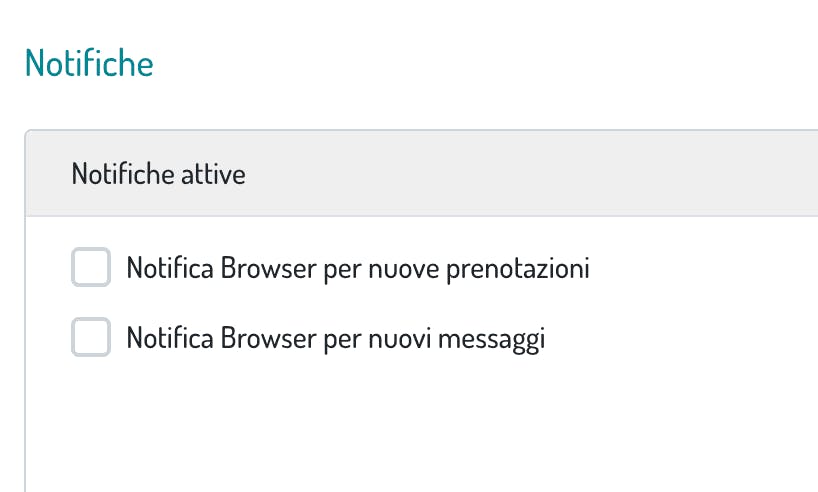The width and height of the screenshot is (818, 492).
Task: Enable browser notifications for nuove prenotazioni checkbox
Action: point(91,269)
